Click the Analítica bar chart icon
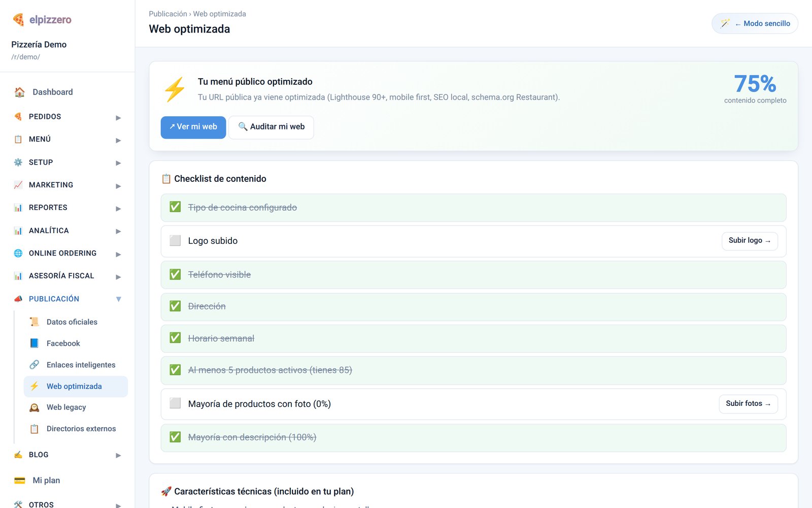 [x=18, y=230]
